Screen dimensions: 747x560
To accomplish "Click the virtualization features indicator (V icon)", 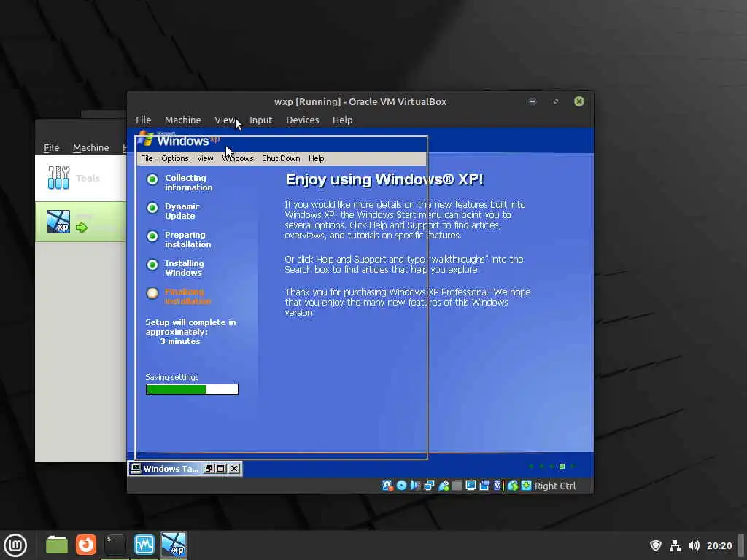I will [498, 485].
